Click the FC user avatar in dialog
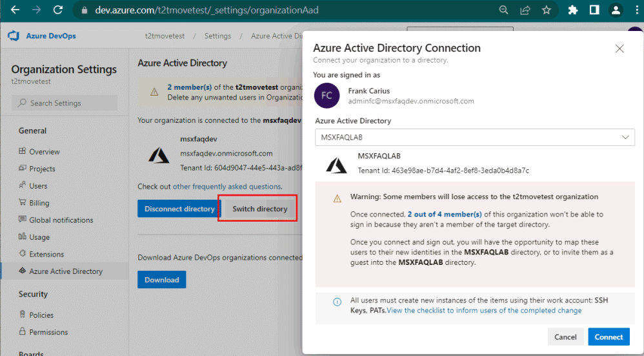The height and width of the screenshot is (356, 644). (x=327, y=96)
